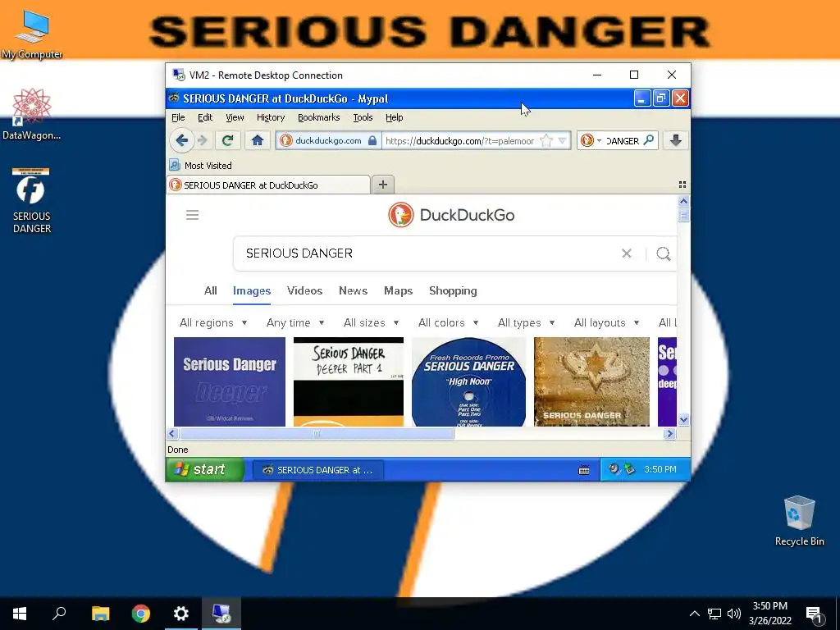This screenshot has width=840, height=630.
Task: Open the High Noon record image thumbnail
Action: (468, 381)
